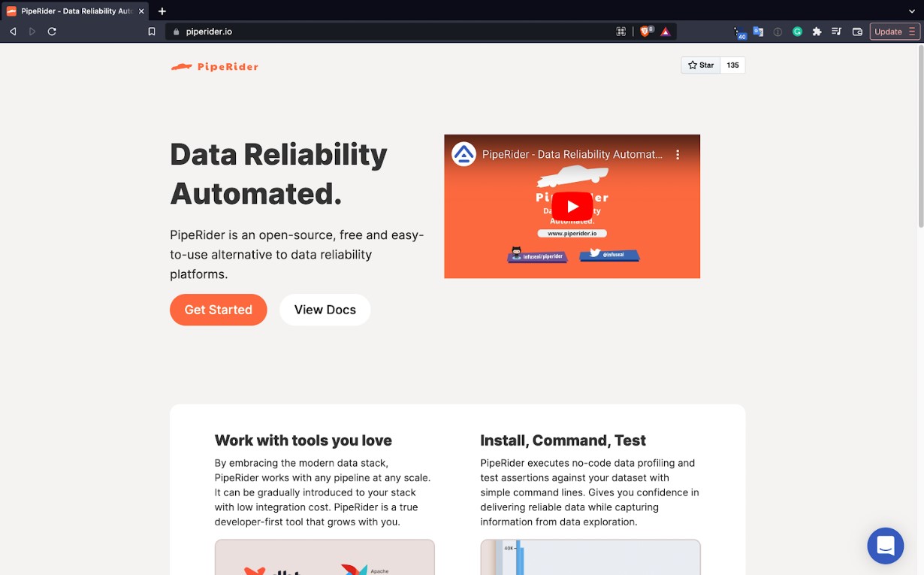Open the View Docs page
The image size is (924, 575).
click(x=325, y=310)
